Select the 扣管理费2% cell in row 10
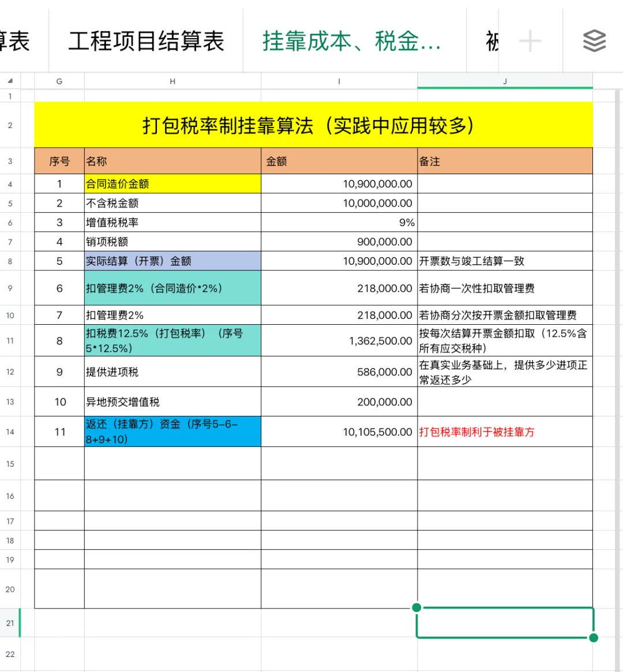The height and width of the screenshot is (672, 623). [172, 315]
